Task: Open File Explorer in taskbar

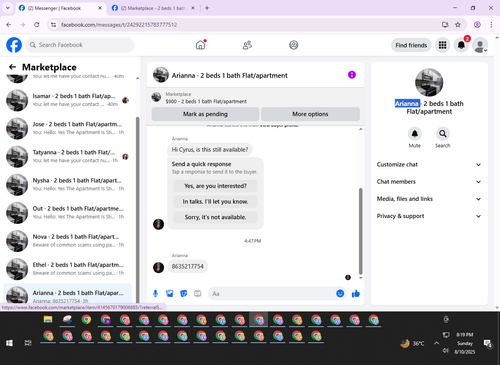Action: click(48, 319)
